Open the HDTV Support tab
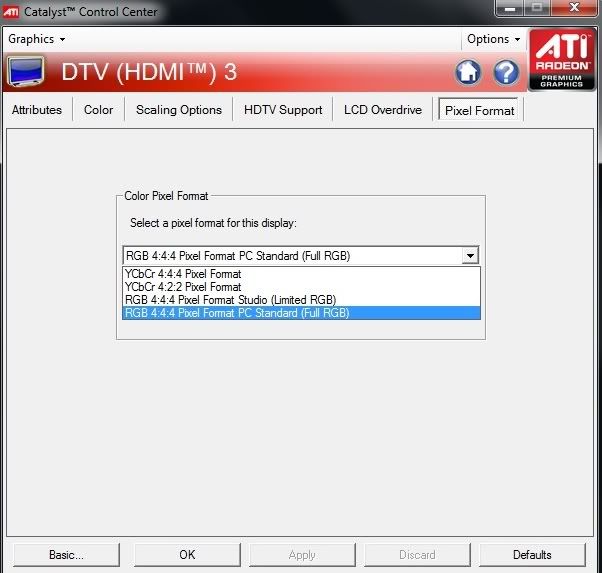This screenshot has height=573, width=602. (x=283, y=110)
